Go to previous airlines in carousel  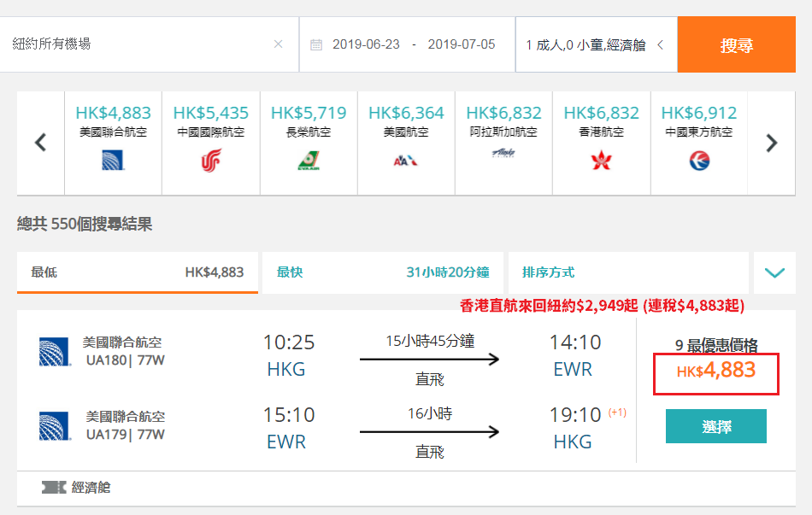click(40, 143)
